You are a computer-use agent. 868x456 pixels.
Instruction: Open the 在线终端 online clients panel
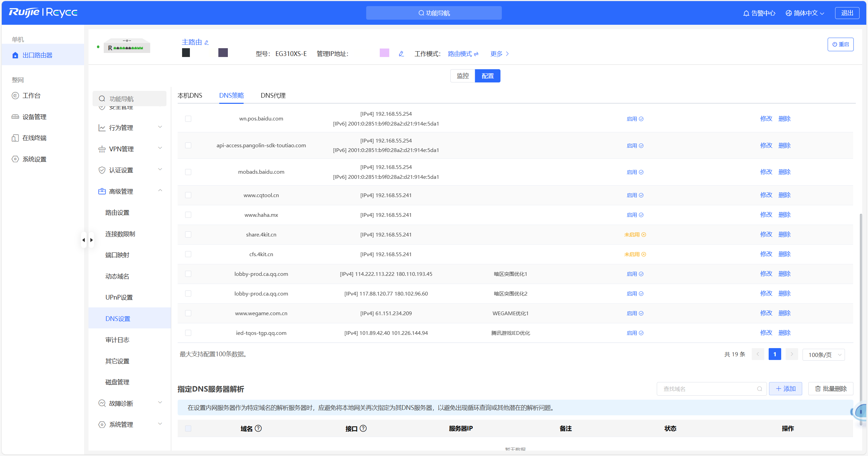15,138
